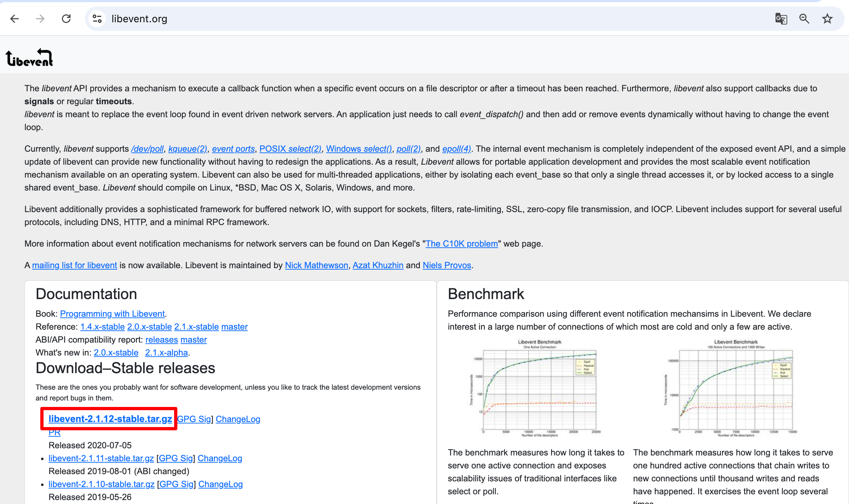Download libevent-2.1.12-stable.tar.gz
The image size is (849, 504).
pos(110,419)
